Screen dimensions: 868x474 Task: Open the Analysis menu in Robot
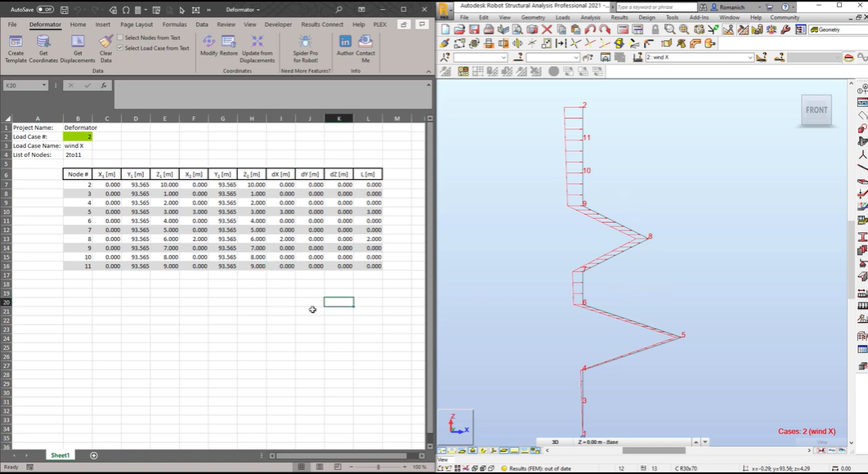[589, 17]
